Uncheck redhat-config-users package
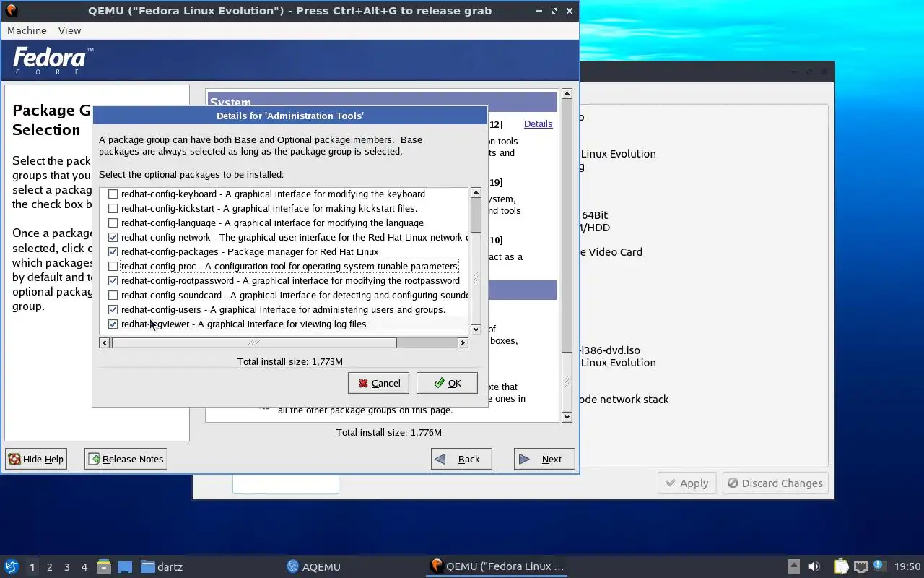Image resolution: width=924 pixels, height=578 pixels. (x=113, y=309)
